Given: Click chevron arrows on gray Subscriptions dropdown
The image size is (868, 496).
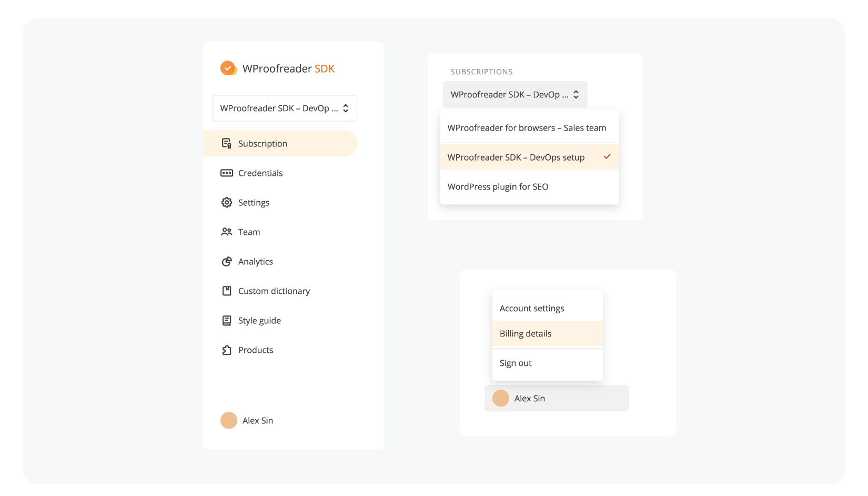Looking at the screenshot, I should pyautogui.click(x=576, y=94).
